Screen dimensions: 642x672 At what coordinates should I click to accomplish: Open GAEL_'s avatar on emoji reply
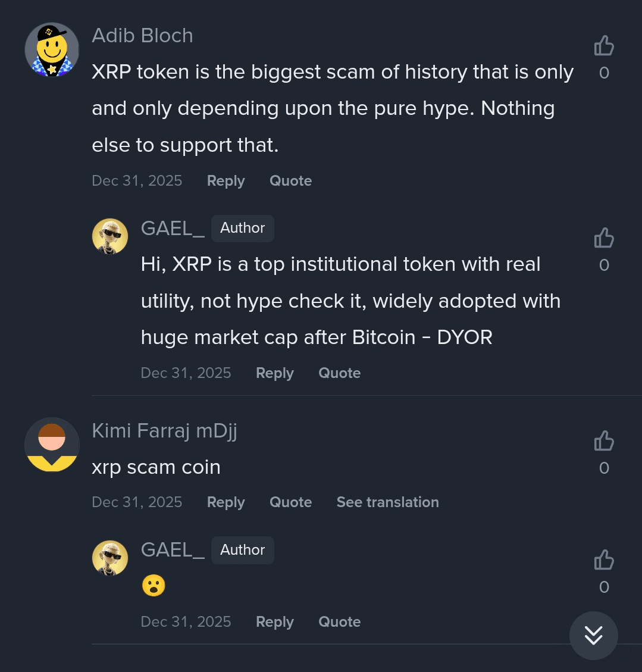(110, 558)
